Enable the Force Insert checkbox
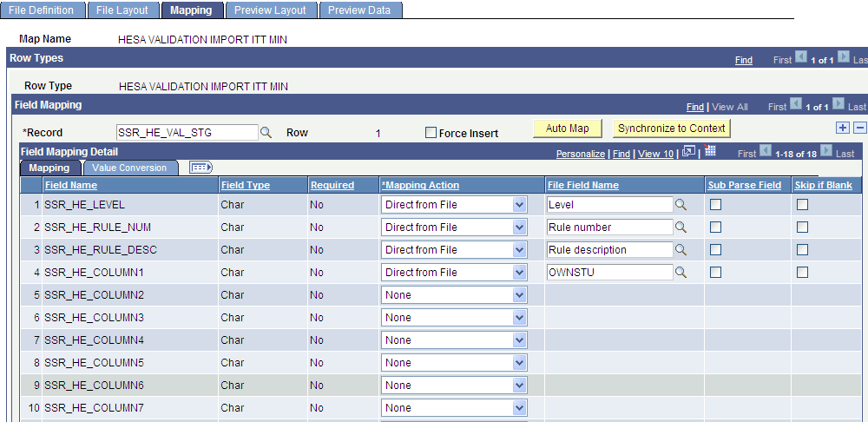The width and height of the screenshot is (868, 422). point(431,133)
